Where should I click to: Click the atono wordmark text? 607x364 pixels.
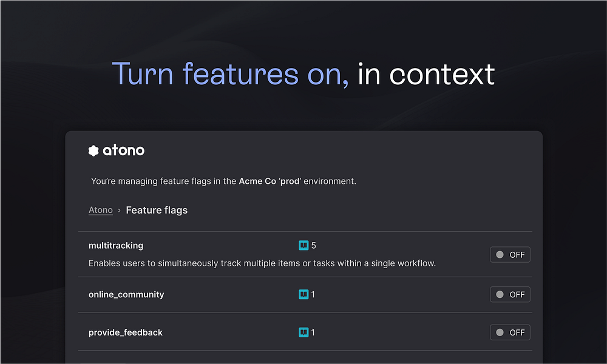[x=124, y=150]
